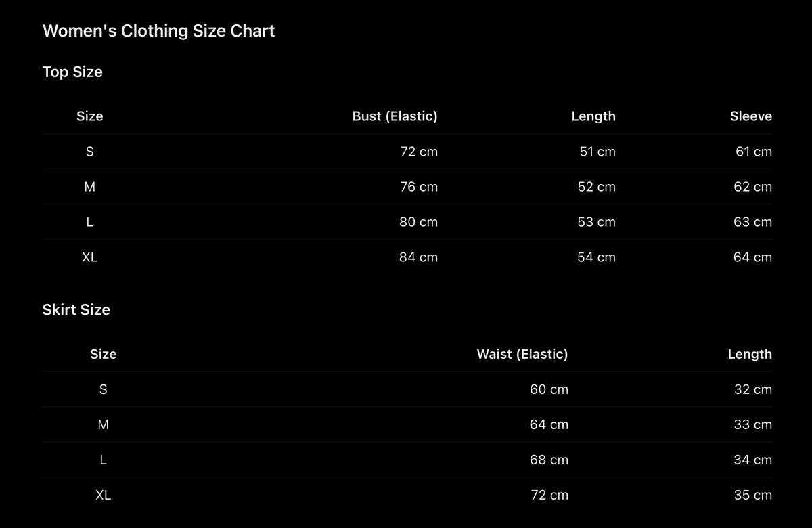Select the 35 cm skirt length value

point(753,495)
